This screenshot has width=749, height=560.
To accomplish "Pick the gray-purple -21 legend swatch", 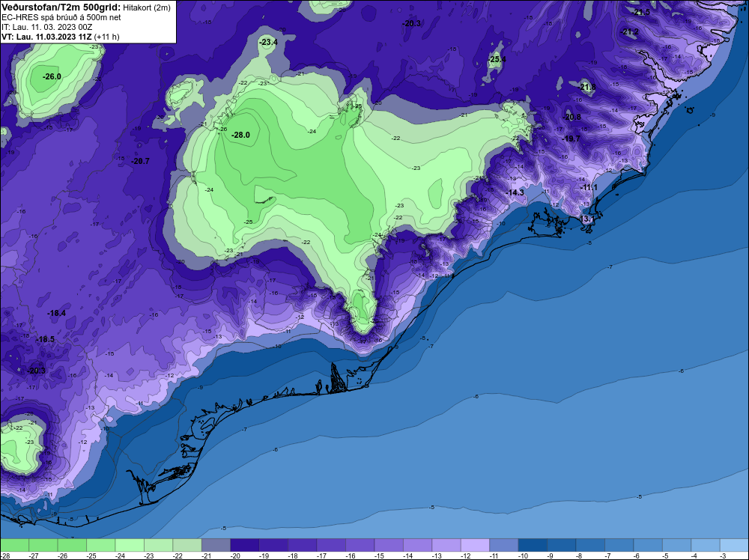I will point(216,545).
